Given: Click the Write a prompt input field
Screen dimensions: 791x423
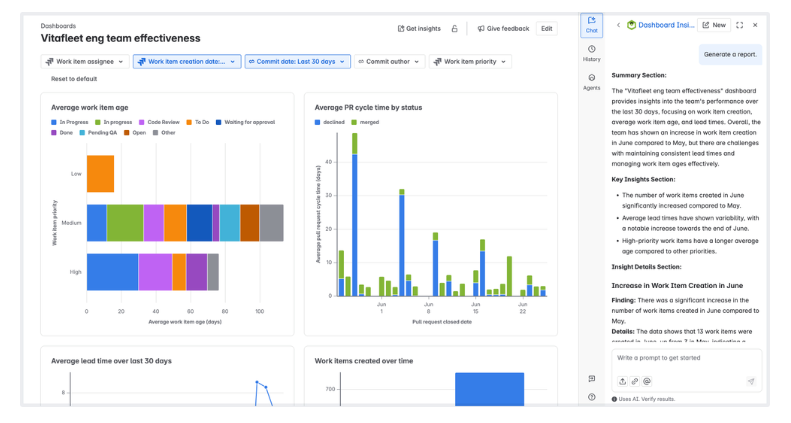Looking at the screenshot, I should (686, 358).
